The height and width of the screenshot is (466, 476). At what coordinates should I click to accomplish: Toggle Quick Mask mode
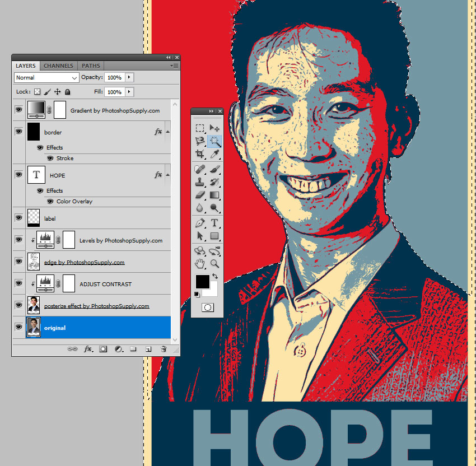point(208,307)
